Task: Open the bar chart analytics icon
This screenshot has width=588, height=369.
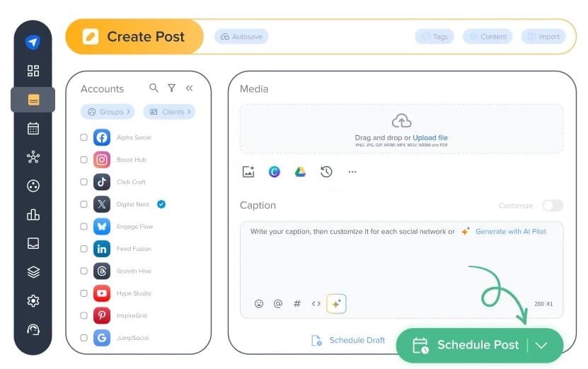Action: coord(33,214)
